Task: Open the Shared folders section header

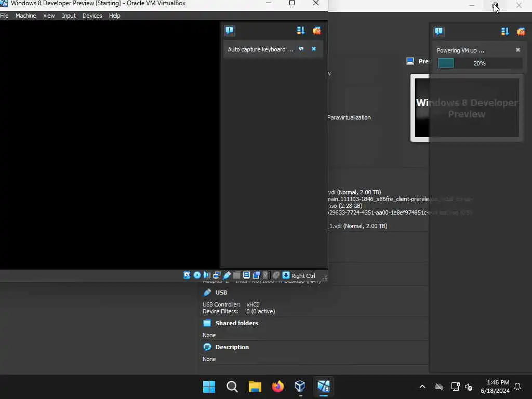Action: [x=237, y=323]
